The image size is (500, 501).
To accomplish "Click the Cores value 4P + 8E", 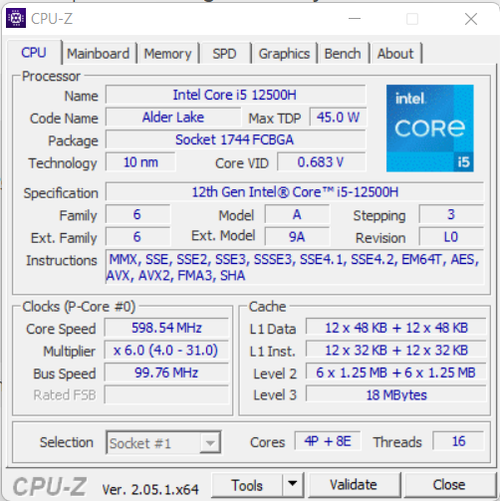I will tap(328, 441).
